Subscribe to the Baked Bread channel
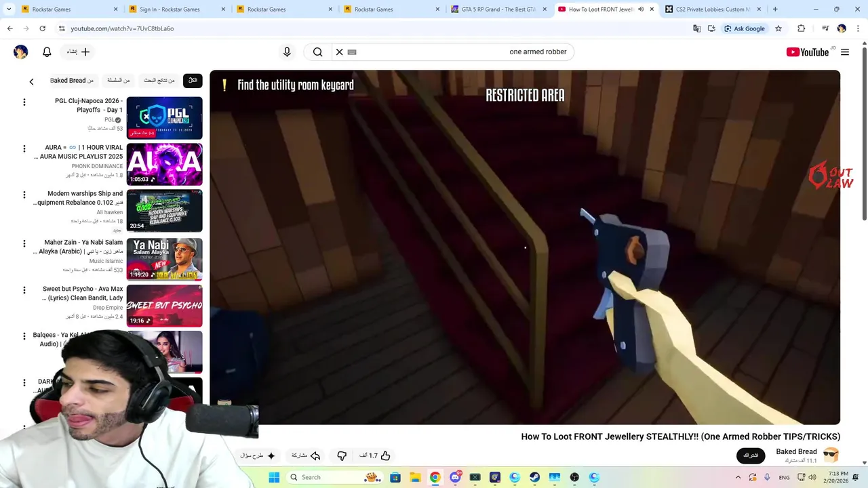The height and width of the screenshot is (488, 868). point(751,455)
